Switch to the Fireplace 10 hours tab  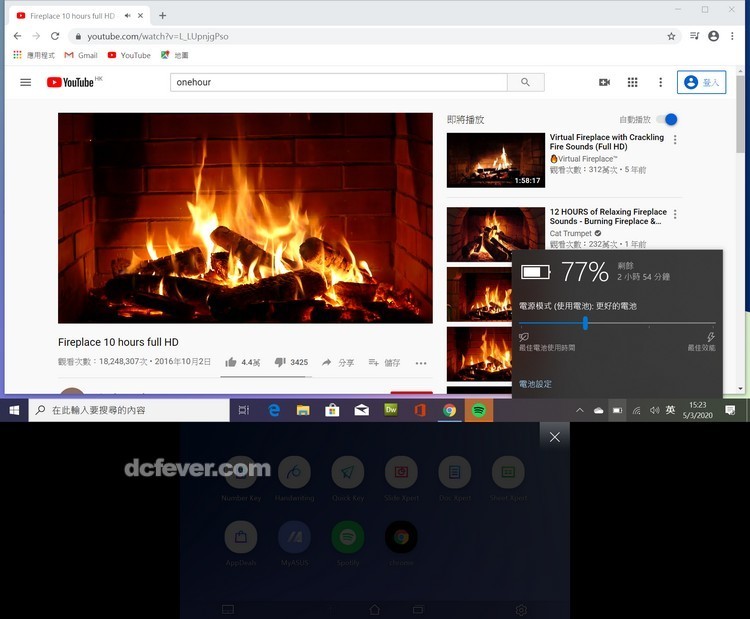pyautogui.click(x=72, y=16)
